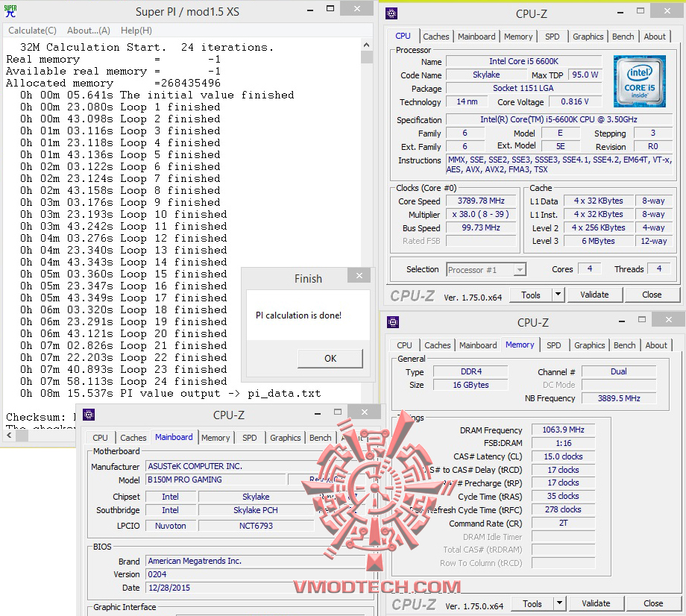
Task: Switch to Bench tab in top CPU-Z window
Action: point(623,37)
